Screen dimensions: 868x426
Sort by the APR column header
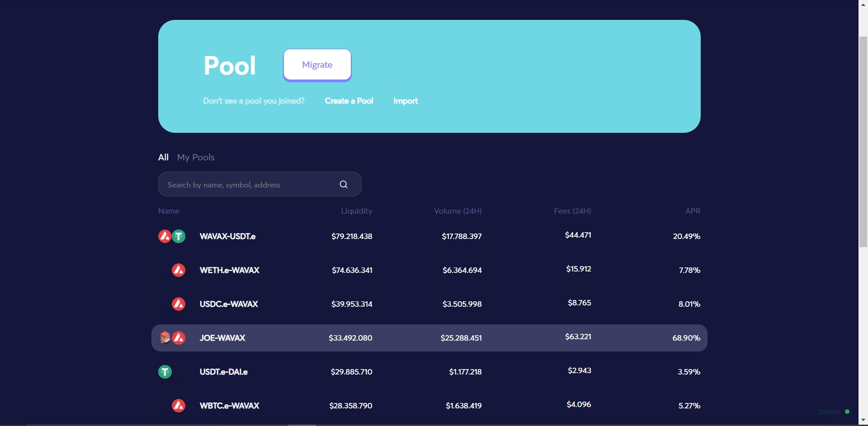pos(693,211)
